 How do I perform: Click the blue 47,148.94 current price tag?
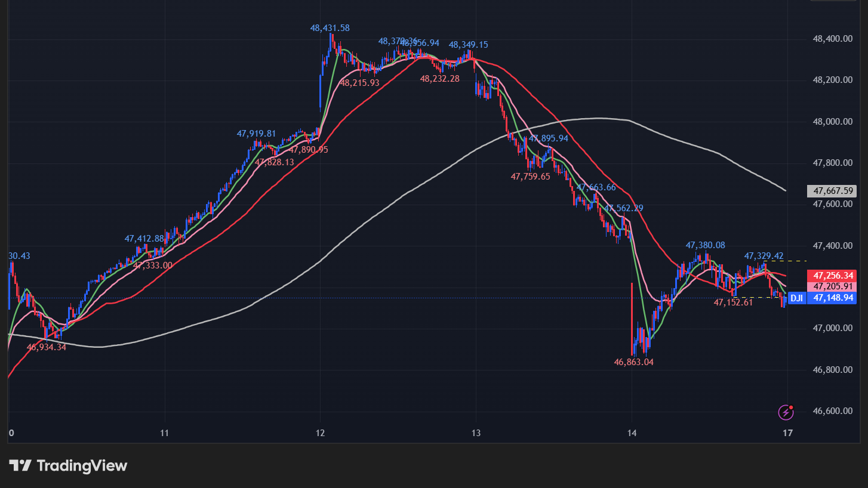tap(832, 298)
